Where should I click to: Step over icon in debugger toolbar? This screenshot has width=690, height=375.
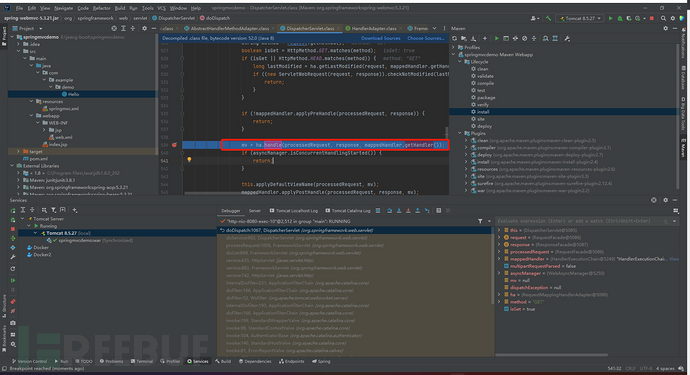coord(389,211)
